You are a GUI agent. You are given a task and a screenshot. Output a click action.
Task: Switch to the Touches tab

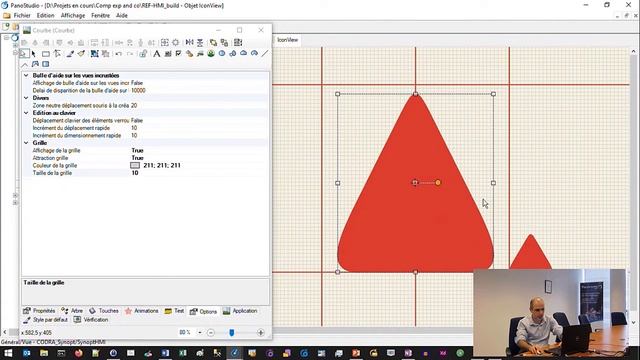pyautogui.click(x=104, y=311)
